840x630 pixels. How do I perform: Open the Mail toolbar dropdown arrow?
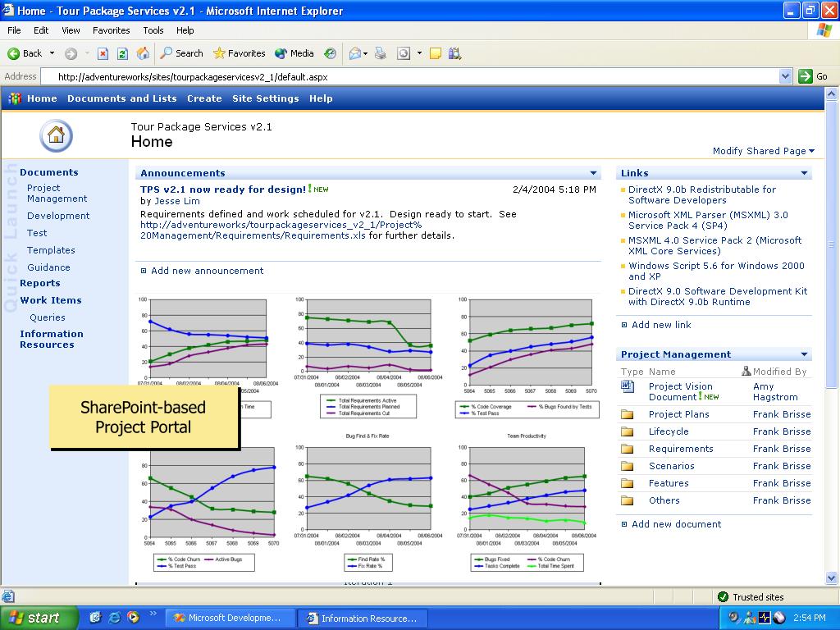pos(365,53)
